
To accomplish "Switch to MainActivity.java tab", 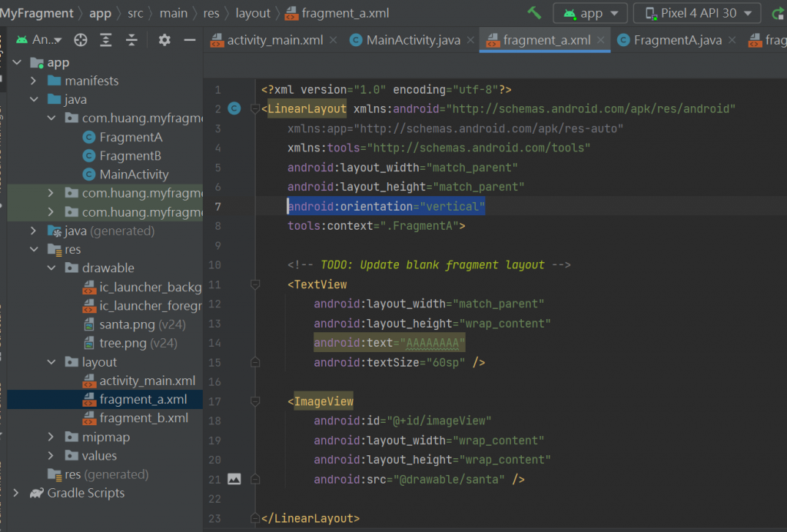I will coord(413,40).
